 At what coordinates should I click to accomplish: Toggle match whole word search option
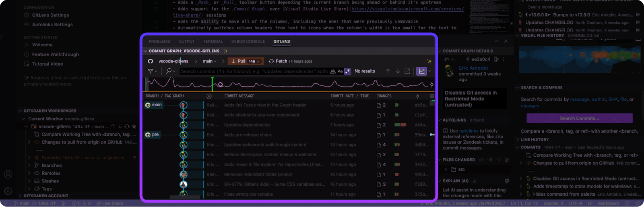333,71
